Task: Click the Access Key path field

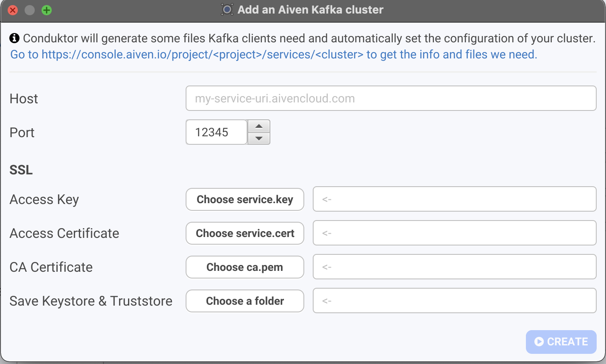Action: [x=454, y=199]
